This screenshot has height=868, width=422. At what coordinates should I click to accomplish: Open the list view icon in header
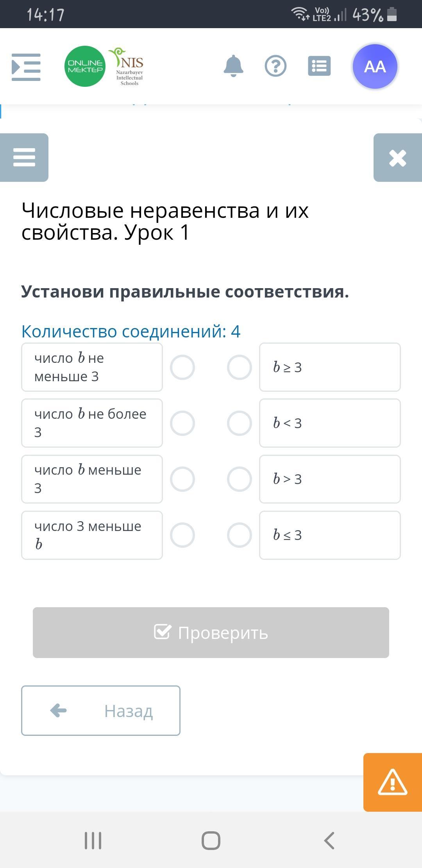point(319,66)
